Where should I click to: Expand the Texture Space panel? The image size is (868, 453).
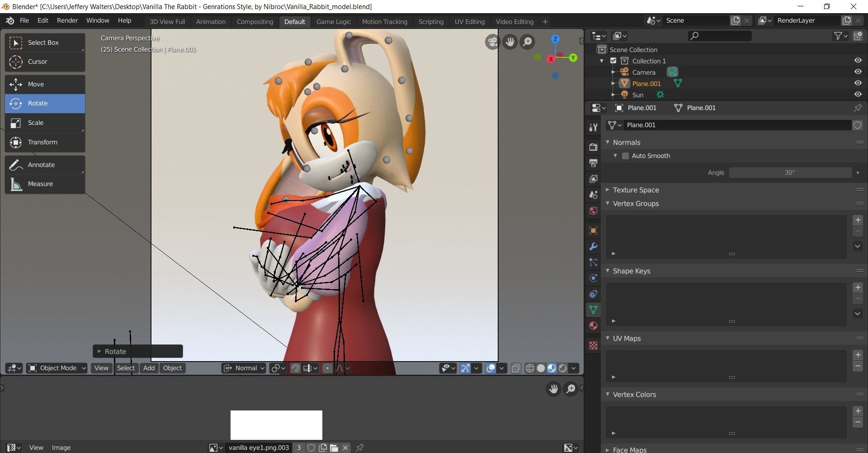[x=608, y=190]
